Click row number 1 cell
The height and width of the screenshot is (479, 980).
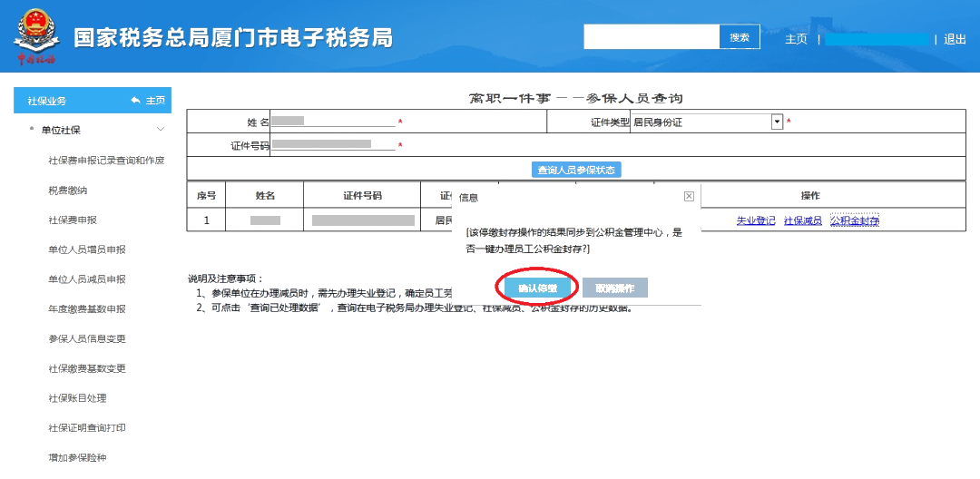pos(206,220)
